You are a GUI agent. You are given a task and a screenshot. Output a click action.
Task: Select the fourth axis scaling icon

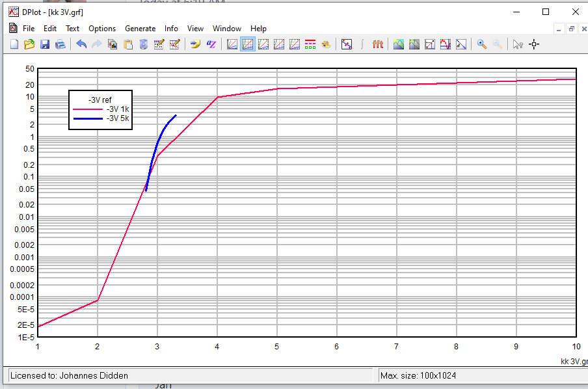(279, 44)
